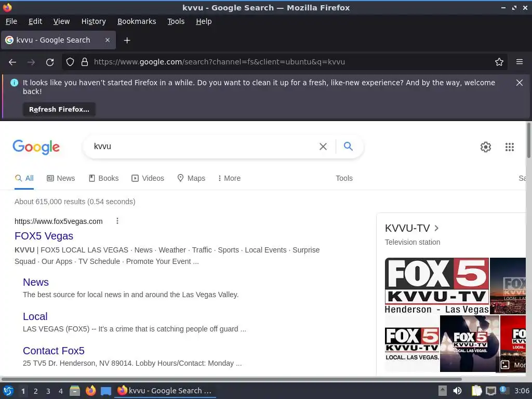532x399 pixels.
Task: Open the History menu
Action: point(94,21)
